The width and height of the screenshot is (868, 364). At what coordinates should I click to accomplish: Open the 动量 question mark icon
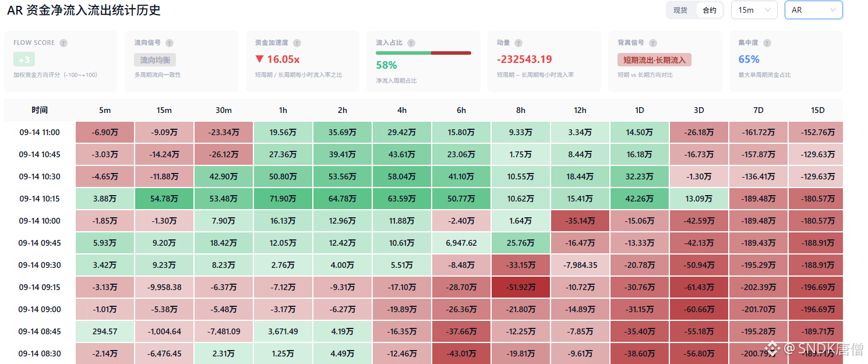point(518,43)
